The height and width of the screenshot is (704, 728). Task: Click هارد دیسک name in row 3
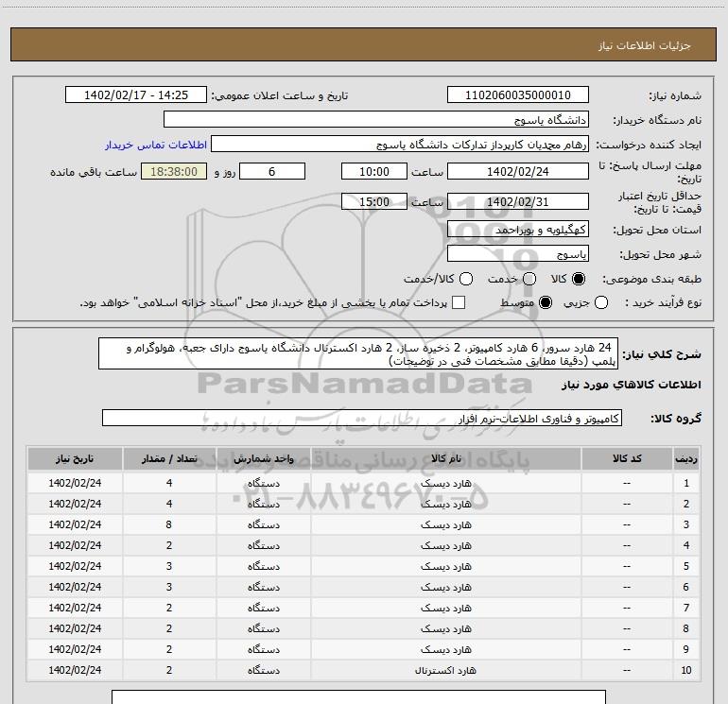(445, 524)
